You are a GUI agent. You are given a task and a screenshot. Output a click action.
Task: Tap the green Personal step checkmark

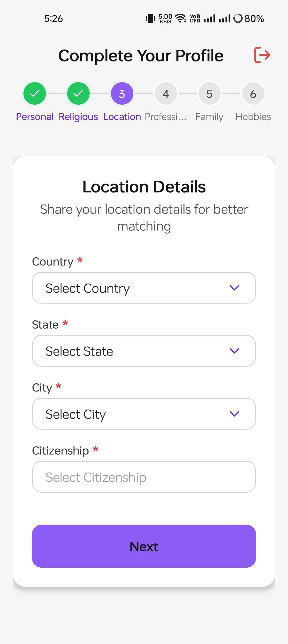click(x=35, y=93)
